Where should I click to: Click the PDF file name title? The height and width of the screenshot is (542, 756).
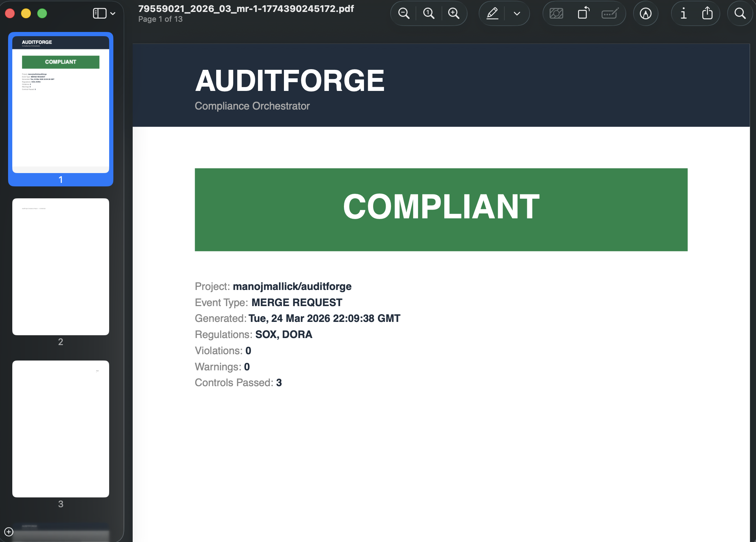click(x=246, y=9)
